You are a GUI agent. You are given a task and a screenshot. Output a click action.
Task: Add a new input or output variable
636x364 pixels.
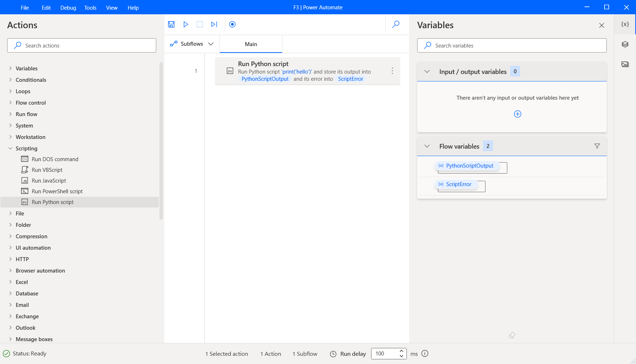pyautogui.click(x=517, y=114)
